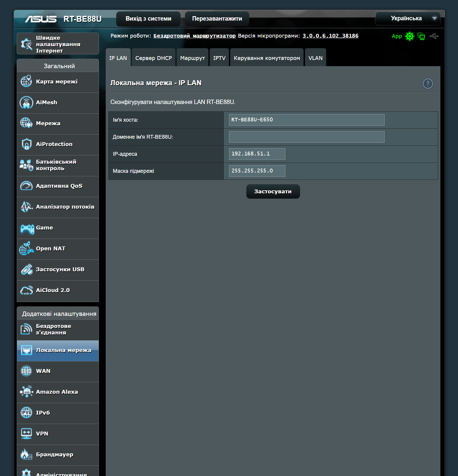Click the Бездротове з'єднання wireless icon
Image resolution: width=458 pixels, height=476 pixels.
(x=26, y=329)
